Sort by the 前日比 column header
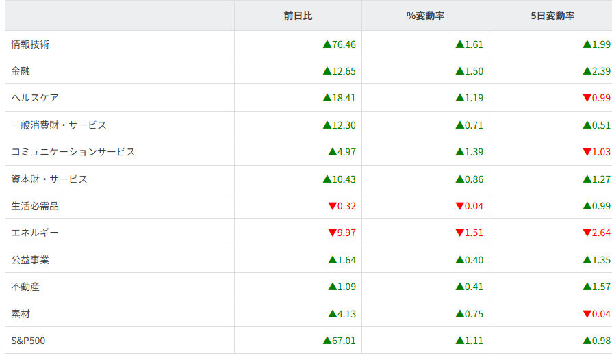The height and width of the screenshot is (364, 612). [x=298, y=16]
